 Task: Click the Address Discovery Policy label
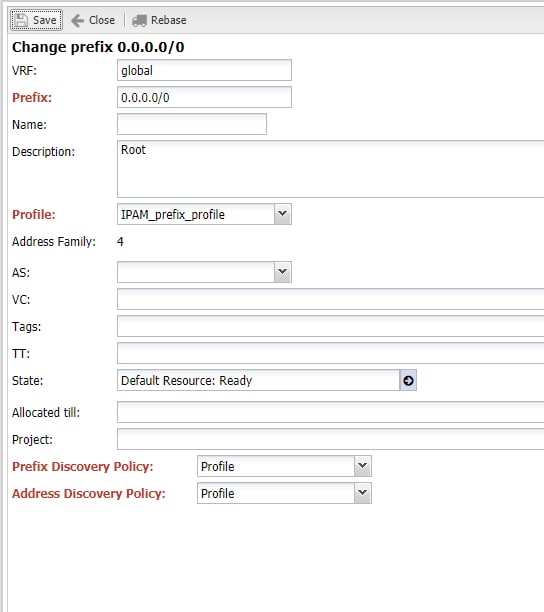[89, 493]
